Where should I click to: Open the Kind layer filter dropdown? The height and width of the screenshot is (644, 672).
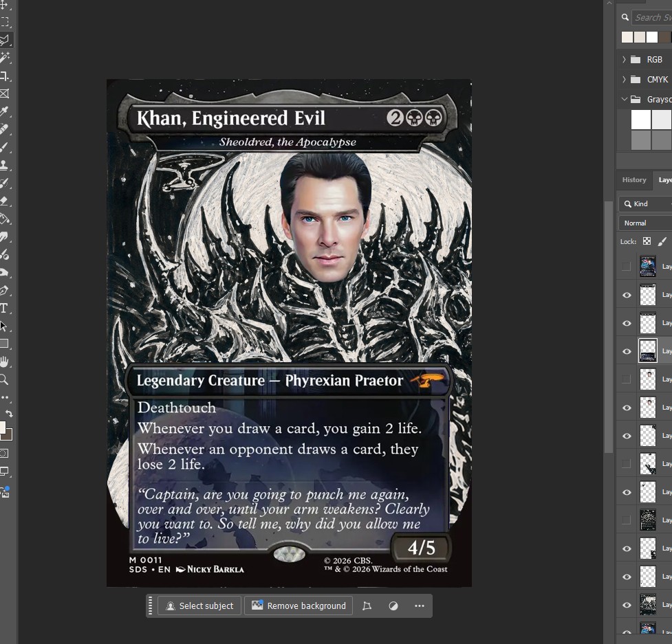(x=645, y=204)
